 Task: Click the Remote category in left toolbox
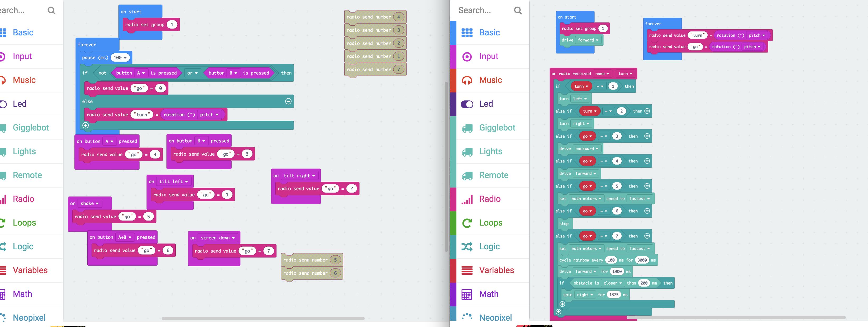(27, 175)
